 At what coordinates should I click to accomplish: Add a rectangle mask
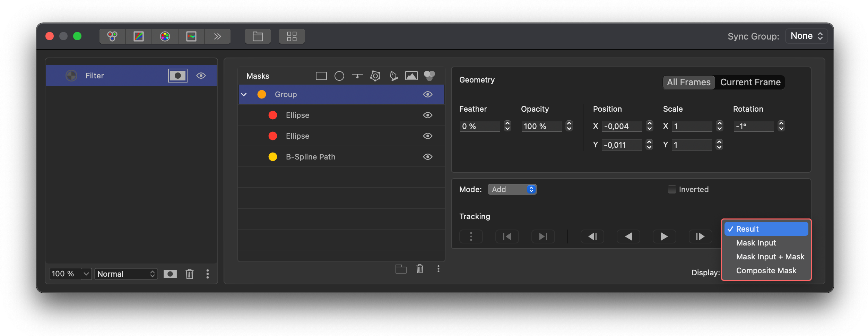pyautogui.click(x=321, y=76)
